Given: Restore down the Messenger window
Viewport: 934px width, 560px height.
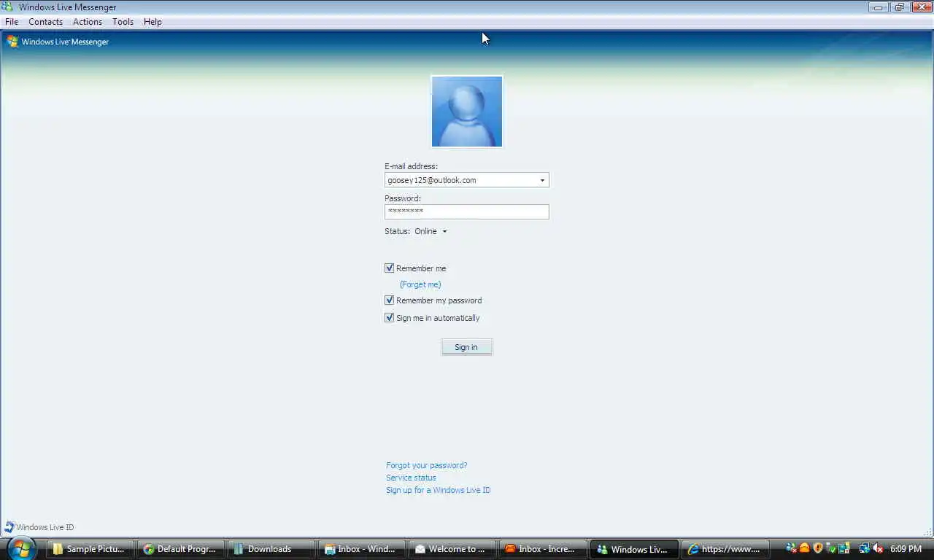Looking at the screenshot, I should point(899,7).
